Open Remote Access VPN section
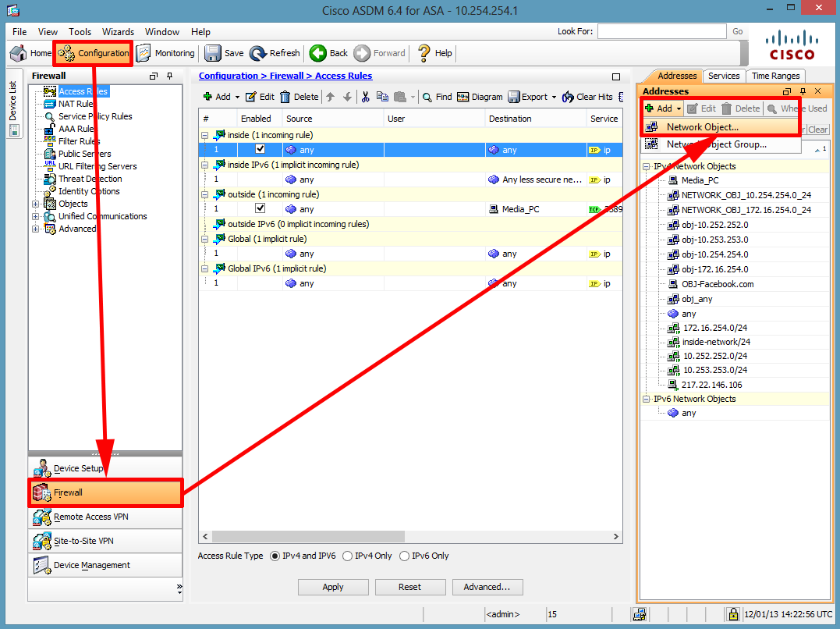The width and height of the screenshot is (840, 629). 105,517
